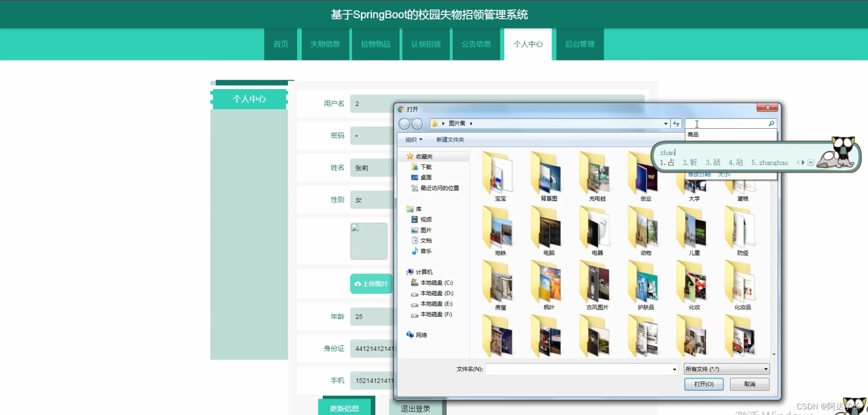Open the 防疫 folder
Viewport: 868px width, 415px height.
pyautogui.click(x=742, y=231)
